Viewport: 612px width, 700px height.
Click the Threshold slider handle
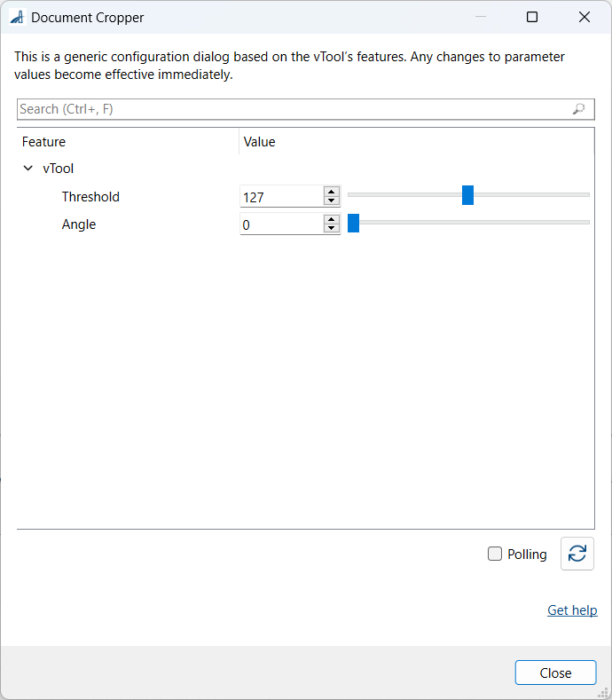tap(467, 195)
